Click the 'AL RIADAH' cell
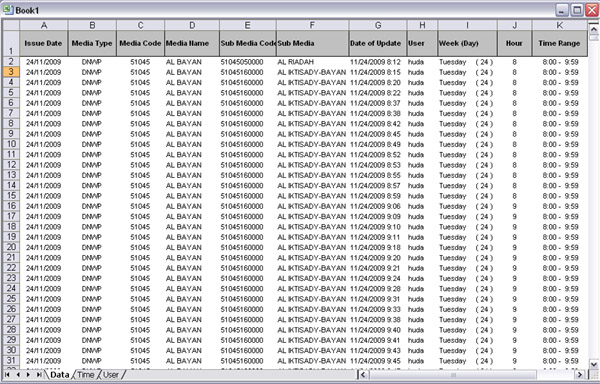600x384 pixels. click(312, 62)
